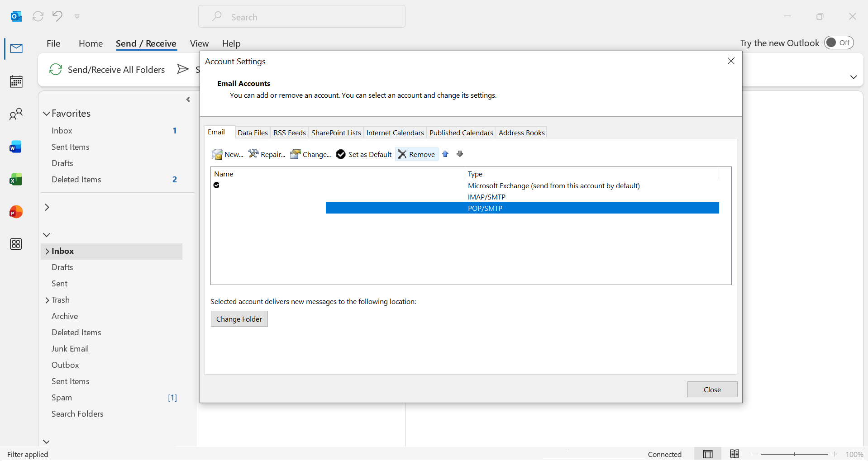Switch to the SharePoint Lists tab
Viewport: 868px width, 461px height.
336,133
